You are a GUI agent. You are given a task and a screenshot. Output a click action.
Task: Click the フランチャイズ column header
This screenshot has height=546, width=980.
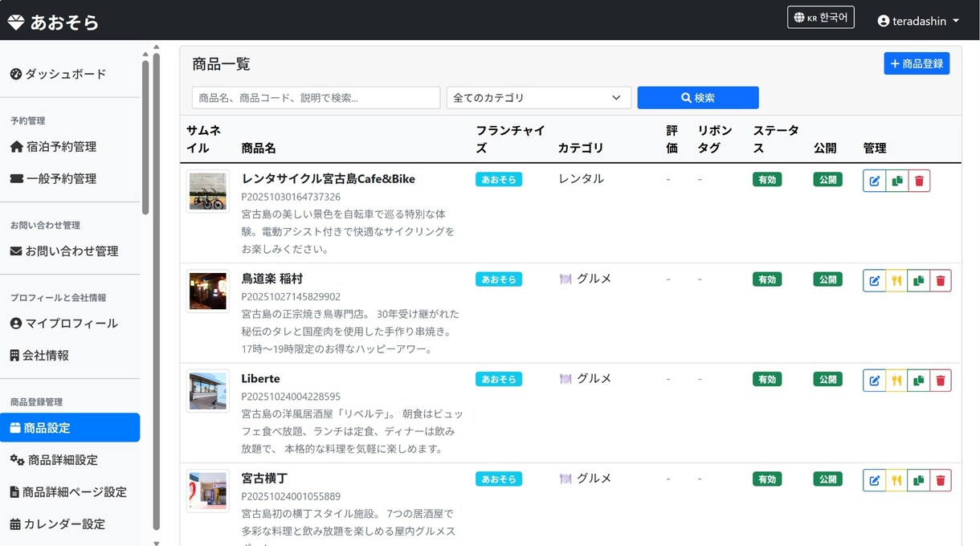point(510,139)
